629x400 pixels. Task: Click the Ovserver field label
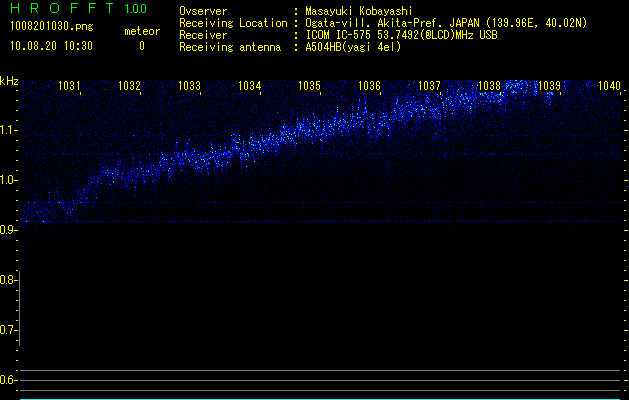(x=203, y=11)
